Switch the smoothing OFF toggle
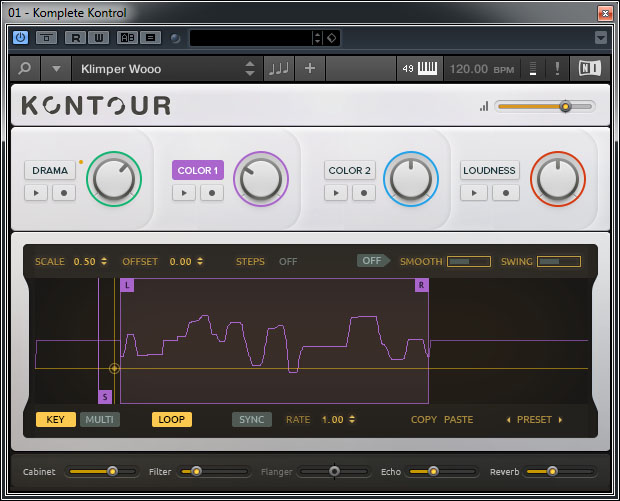Screen dimensions: 620x501 (373, 261)
